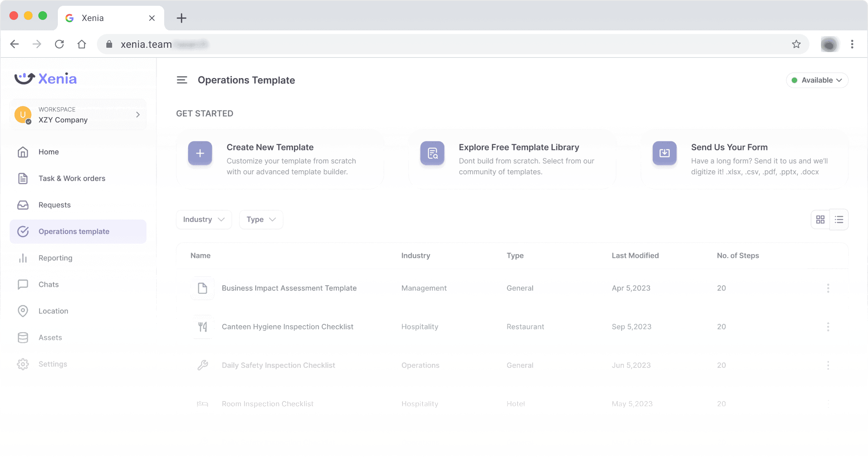
Task: Click the hamburger menu icon beside Operations Template
Action: 182,80
